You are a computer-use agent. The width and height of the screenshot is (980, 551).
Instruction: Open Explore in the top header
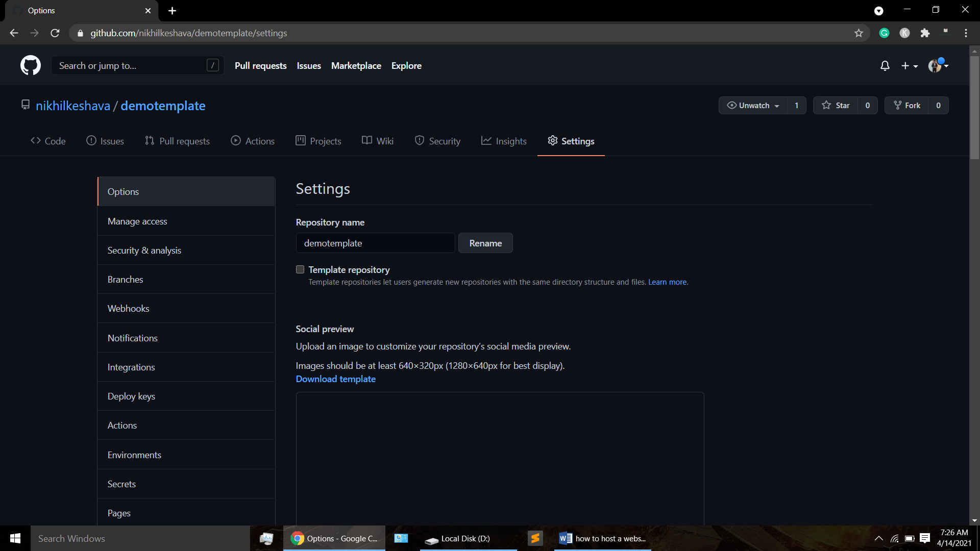pos(406,66)
